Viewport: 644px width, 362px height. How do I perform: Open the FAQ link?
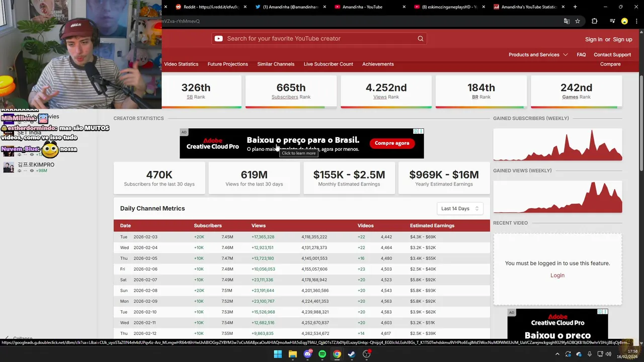tap(581, 54)
